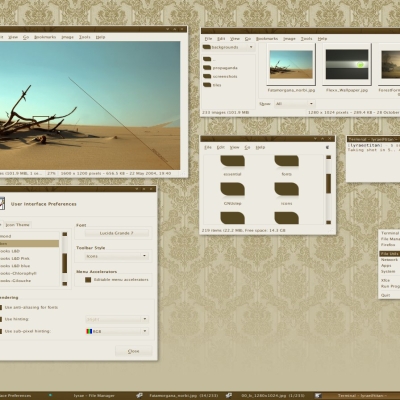Open the RGB sub-pixel order dropdown

[116, 331]
